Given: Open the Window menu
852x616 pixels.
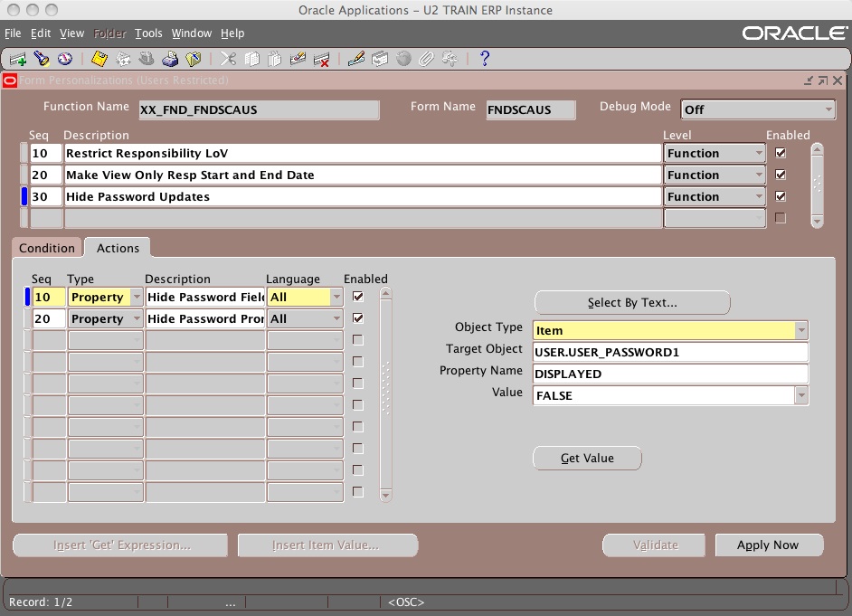Looking at the screenshot, I should (x=191, y=33).
